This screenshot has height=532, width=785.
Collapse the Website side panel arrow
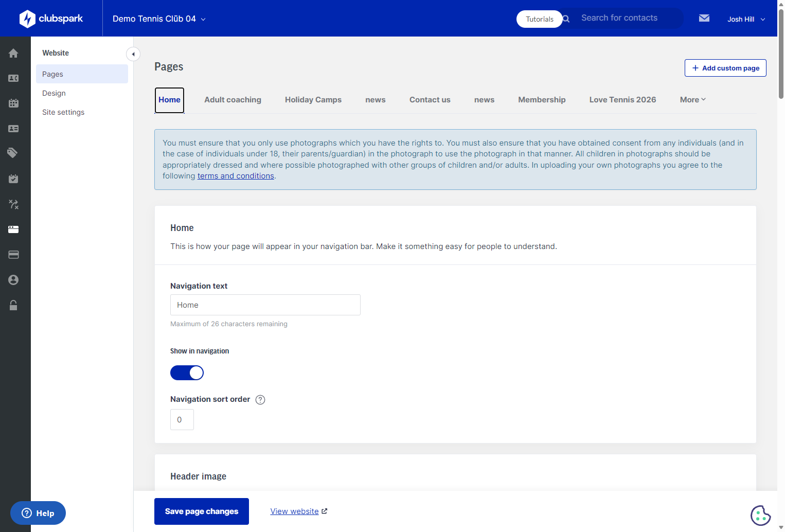[x=133, y=54]
